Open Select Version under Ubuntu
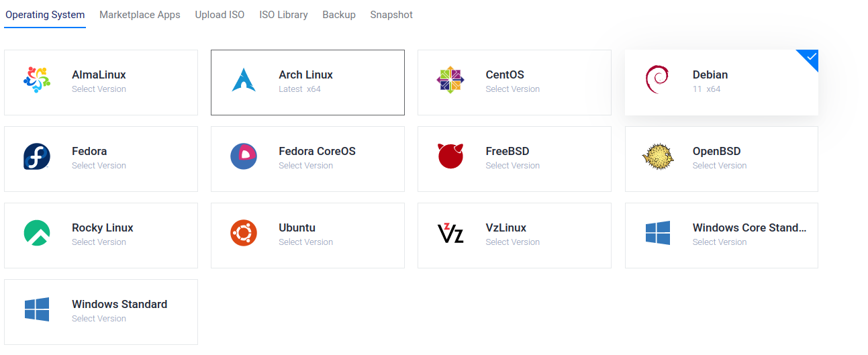 [x=305, y=242]
